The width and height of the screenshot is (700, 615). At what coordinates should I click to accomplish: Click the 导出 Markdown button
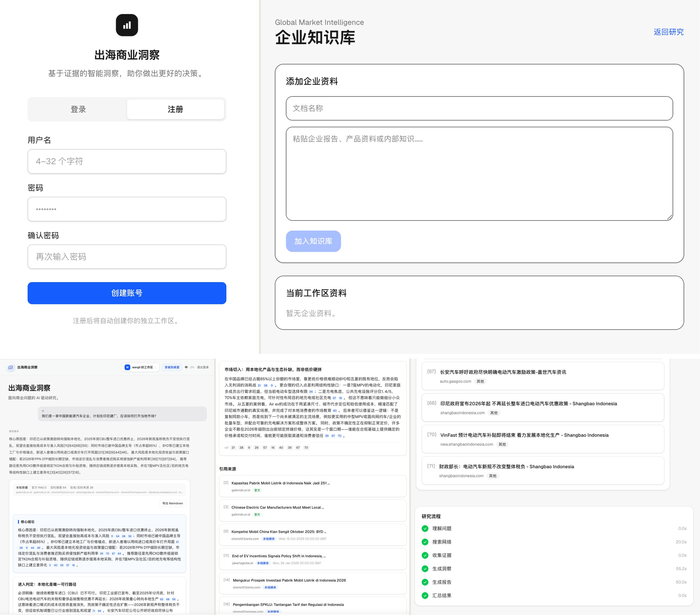173,503
